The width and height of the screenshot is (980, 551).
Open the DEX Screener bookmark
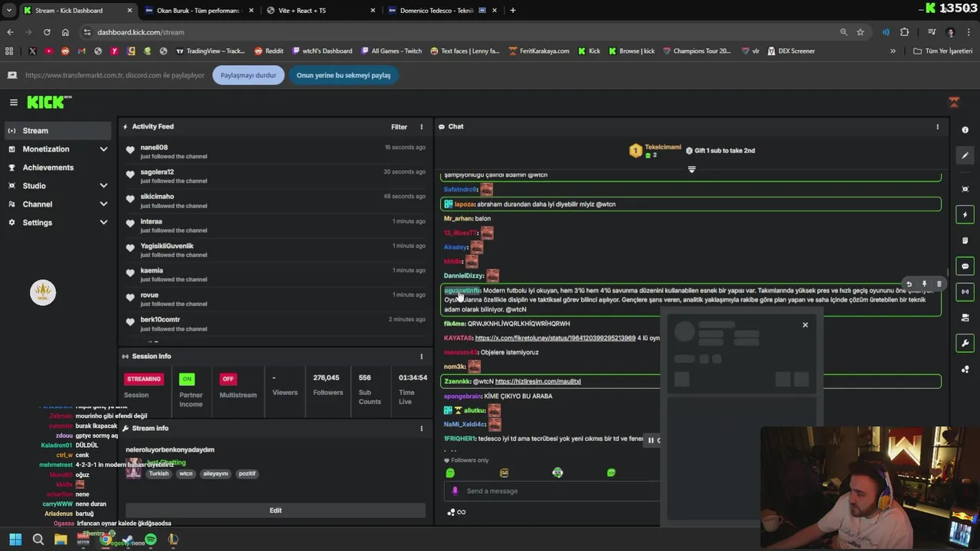click(790, 51)
